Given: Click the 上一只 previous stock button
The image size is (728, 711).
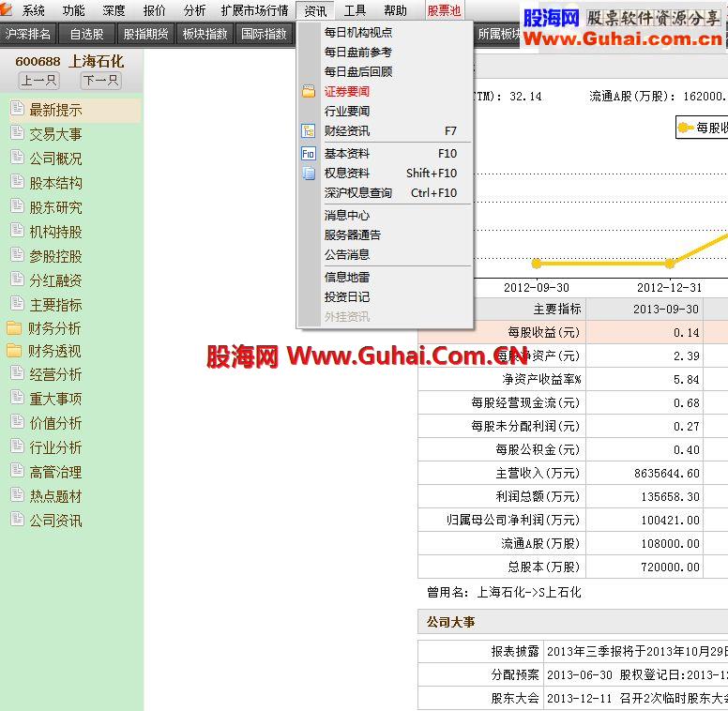Looking at the screenshot, I should click(38, 81).
